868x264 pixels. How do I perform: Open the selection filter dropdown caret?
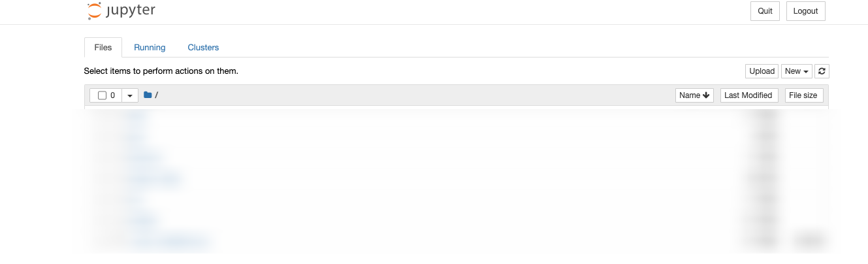pyautogui.click(x=129, y=95)
